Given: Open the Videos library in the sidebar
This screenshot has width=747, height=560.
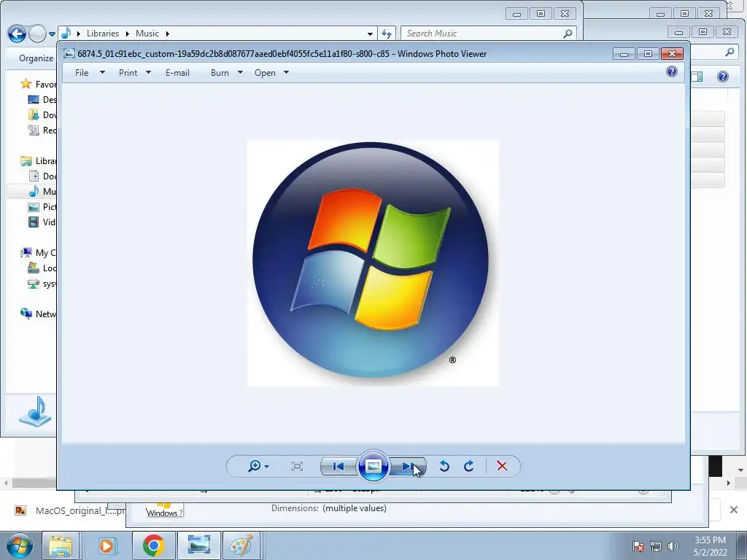Looking at the screenshot, I should (42, 222).
